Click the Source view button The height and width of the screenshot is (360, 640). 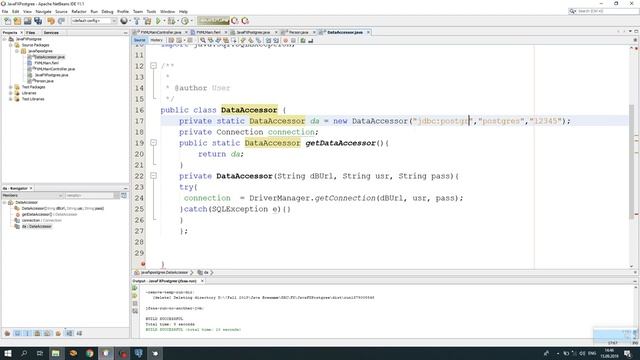pyautogui.click(x=139, y=40)
